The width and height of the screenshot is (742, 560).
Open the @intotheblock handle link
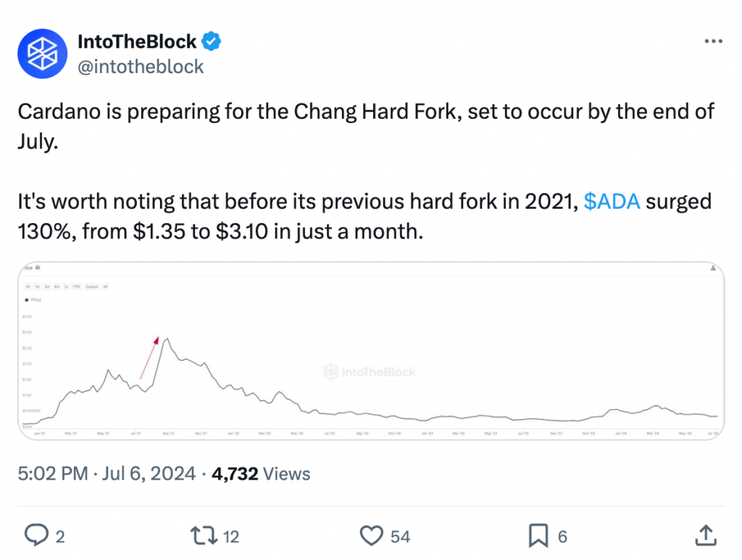[141, 67]
